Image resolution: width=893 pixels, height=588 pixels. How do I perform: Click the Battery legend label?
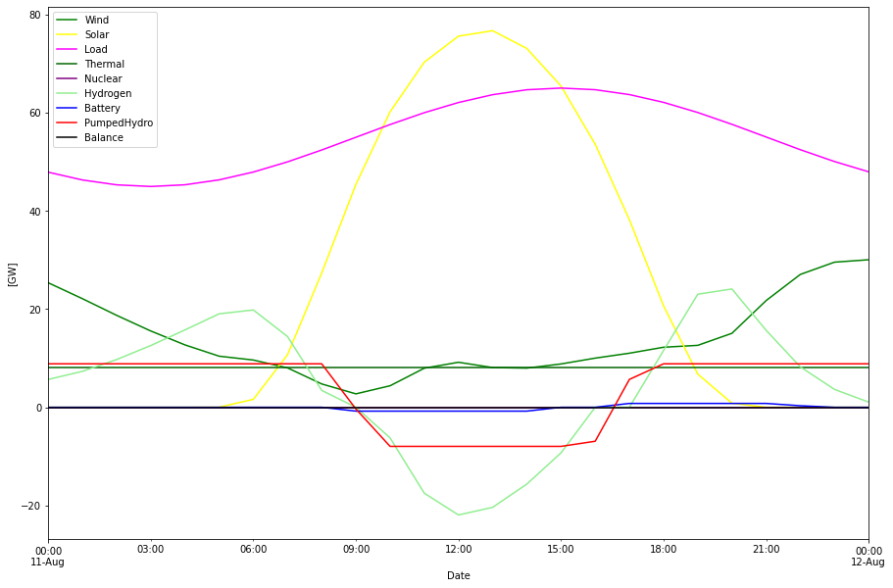(x=102, y=108)
